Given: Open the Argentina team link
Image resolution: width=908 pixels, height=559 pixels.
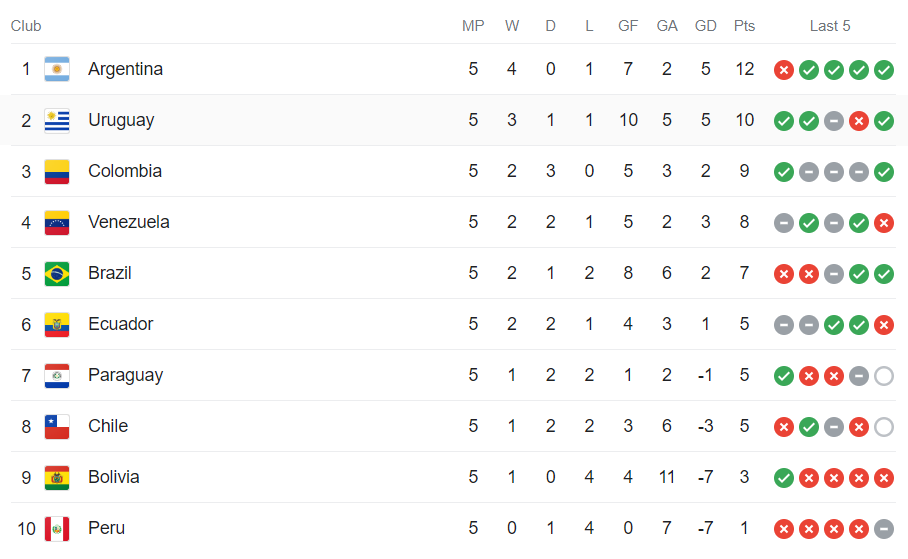Looking at the screenshot, I should (x=125, y=69).
